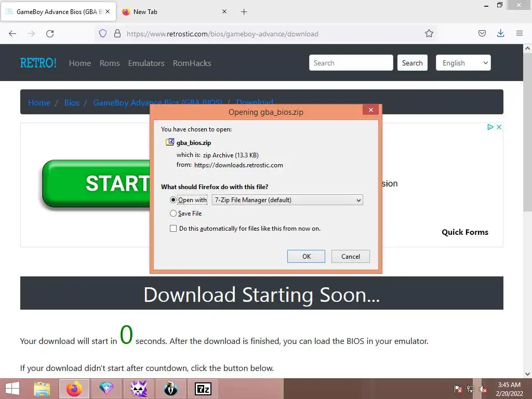
Task: Click OK in the download dialog
Action: click(306, 257)
